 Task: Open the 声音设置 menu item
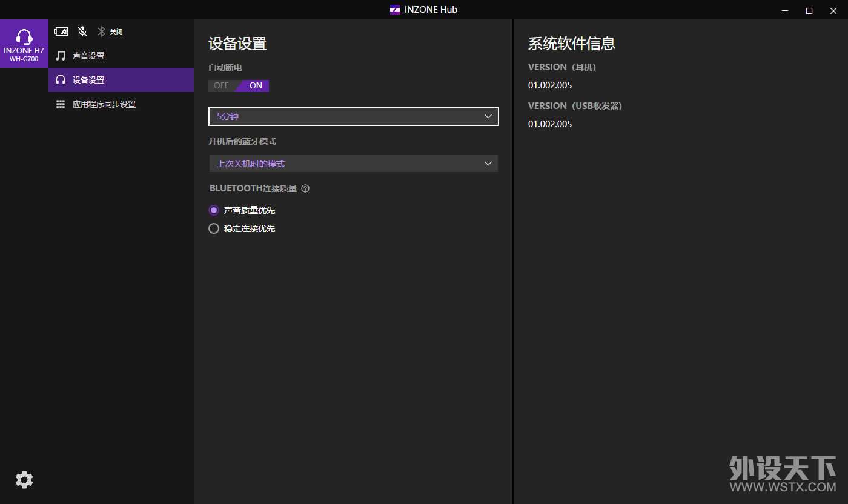pyautogui.click(x=121, y=56)
